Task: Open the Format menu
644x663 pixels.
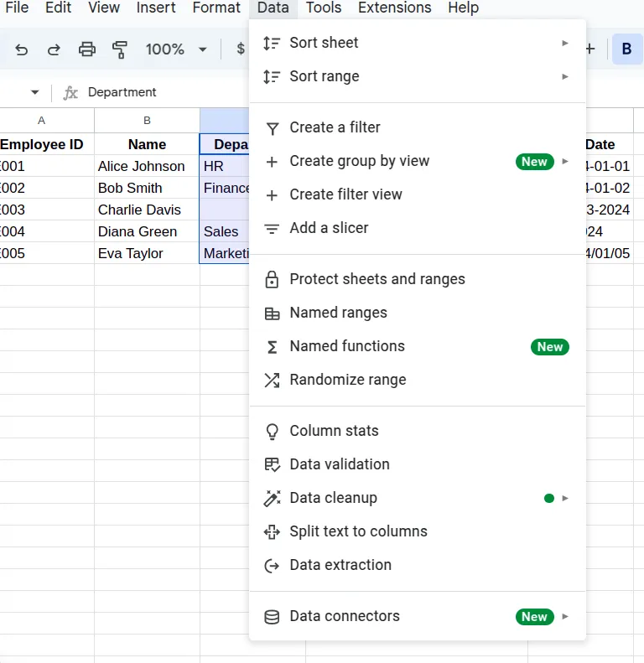Action: (x=216, y=8)
